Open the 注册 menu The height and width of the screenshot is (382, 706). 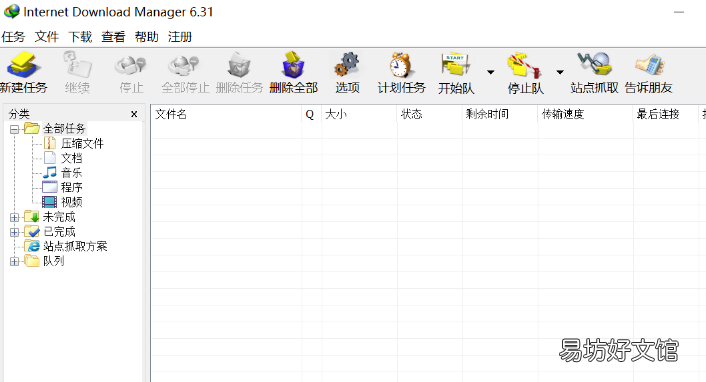(x=180, y=37)
